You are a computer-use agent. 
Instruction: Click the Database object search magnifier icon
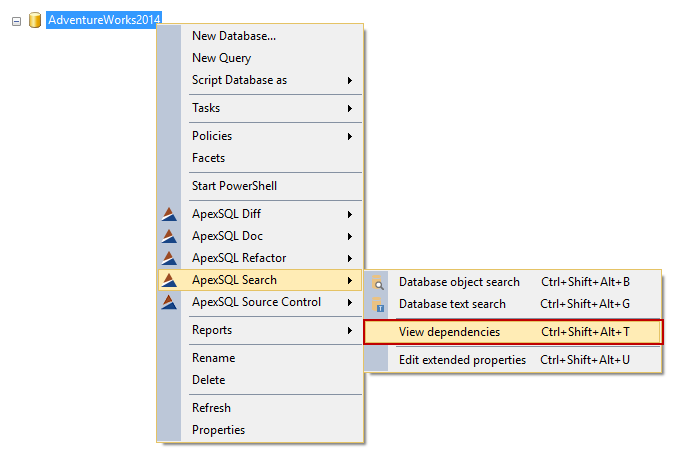click(x=378, y=282)
